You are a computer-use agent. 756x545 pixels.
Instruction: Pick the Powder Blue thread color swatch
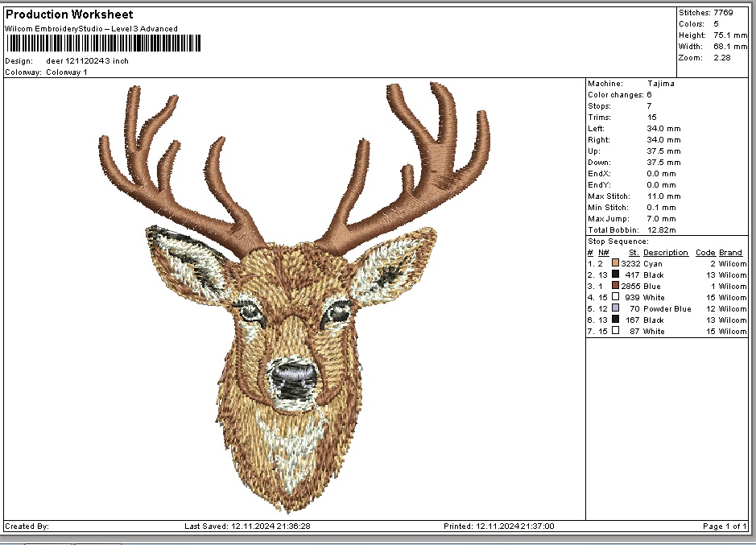616,308
